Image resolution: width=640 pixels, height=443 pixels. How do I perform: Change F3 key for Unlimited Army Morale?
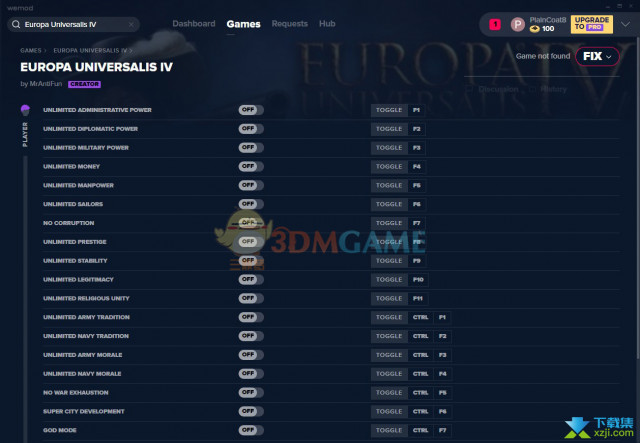coord(442,355)
